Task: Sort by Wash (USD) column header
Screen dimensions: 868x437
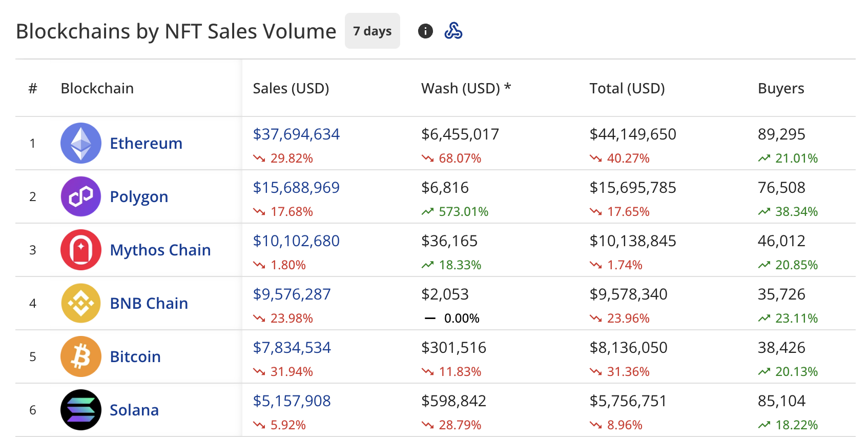Action: pos(466,88)
